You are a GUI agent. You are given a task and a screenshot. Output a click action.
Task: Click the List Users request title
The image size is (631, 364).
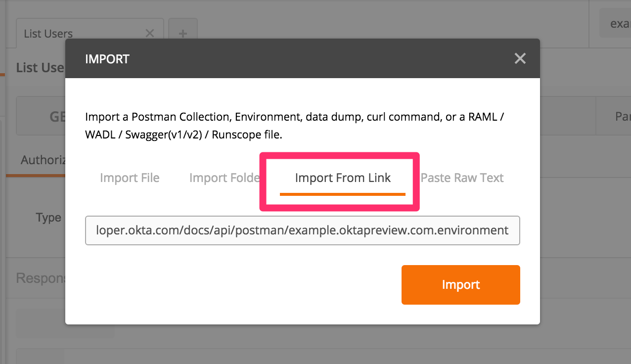click(x=40, y=68)
